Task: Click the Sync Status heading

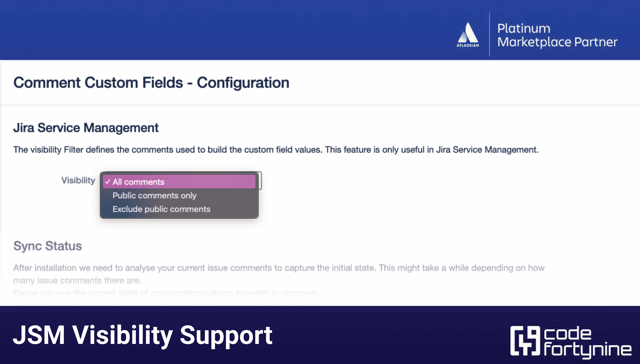Action: point(48,246)
